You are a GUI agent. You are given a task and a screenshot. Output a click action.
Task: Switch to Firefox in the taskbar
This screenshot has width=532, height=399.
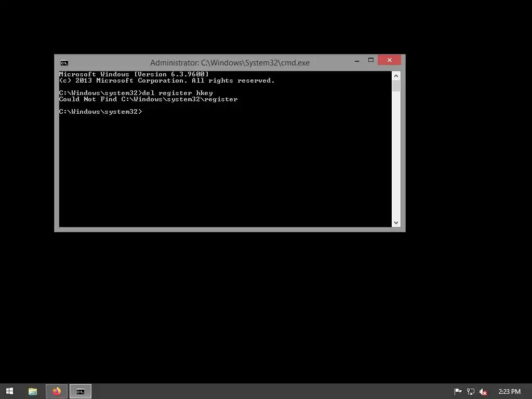(x=57, y=392)
